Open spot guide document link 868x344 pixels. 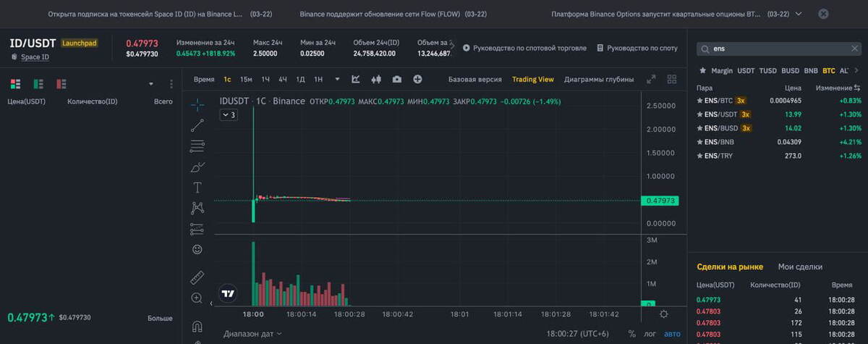click(x=637, y=48)
